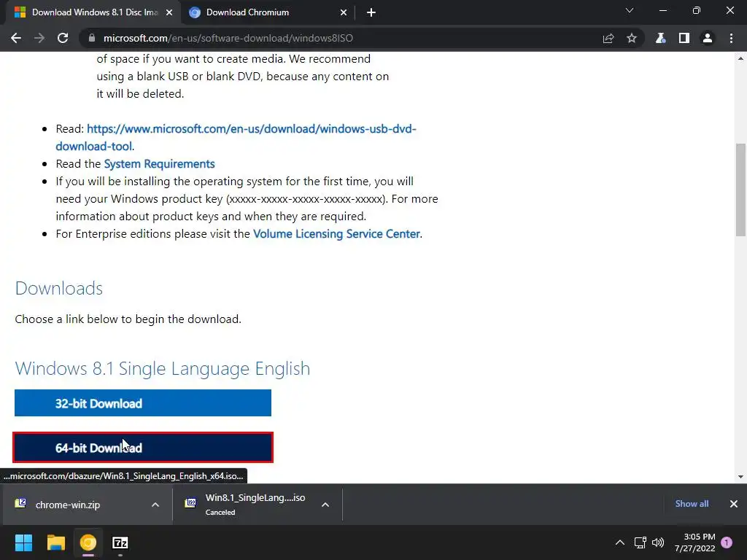
Task: Close the Download Windows 8.1 tab
Action: pyautogui.click(x=169, y=12)
